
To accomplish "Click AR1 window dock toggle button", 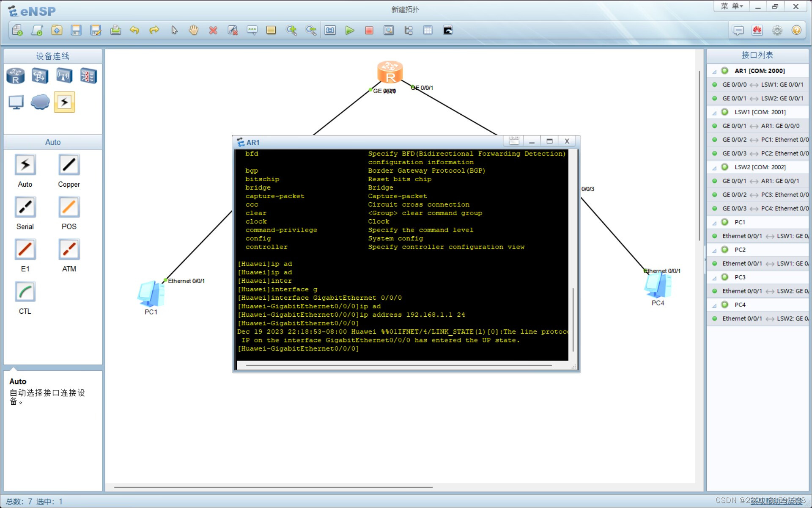I will point(514,141).
